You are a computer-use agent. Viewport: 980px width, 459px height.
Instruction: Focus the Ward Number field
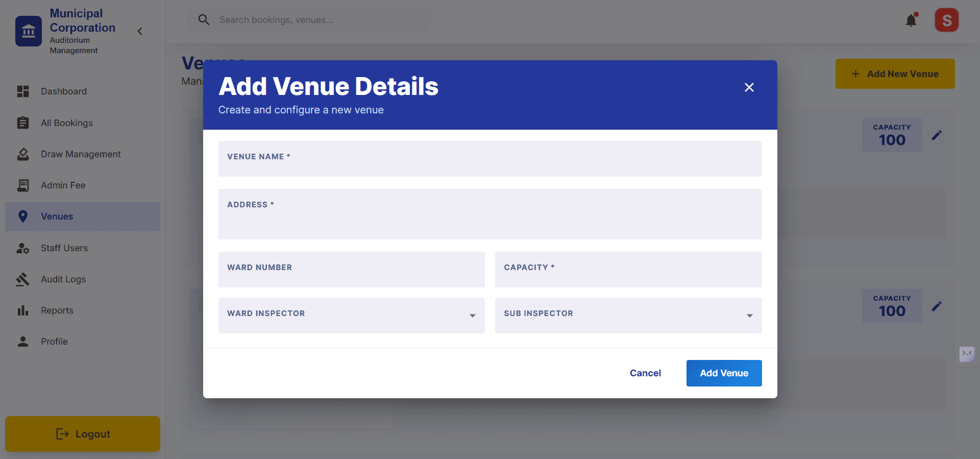[x=352, y=270]
